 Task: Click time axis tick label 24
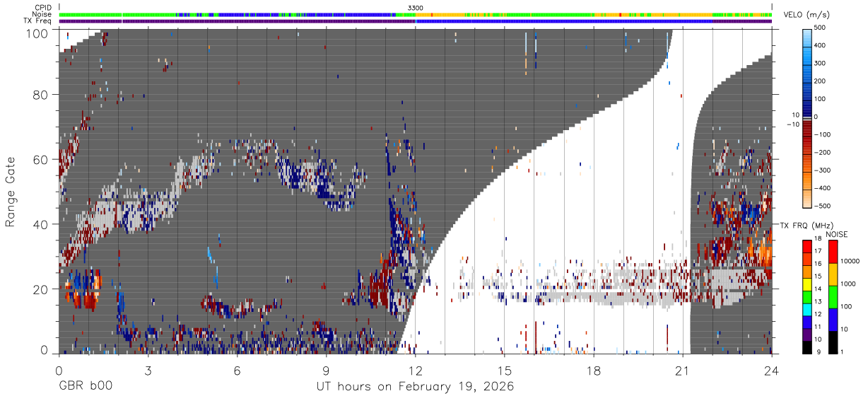point(771,370)
